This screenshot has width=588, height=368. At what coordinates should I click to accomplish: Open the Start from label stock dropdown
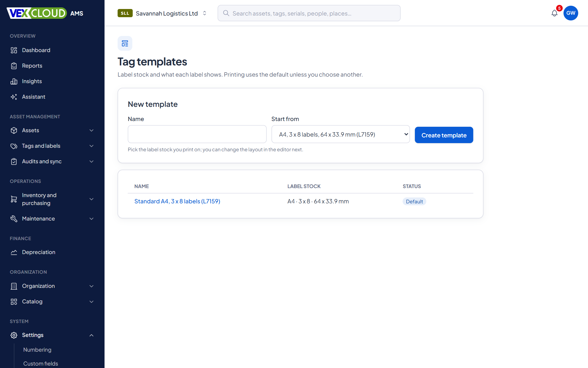341,134
